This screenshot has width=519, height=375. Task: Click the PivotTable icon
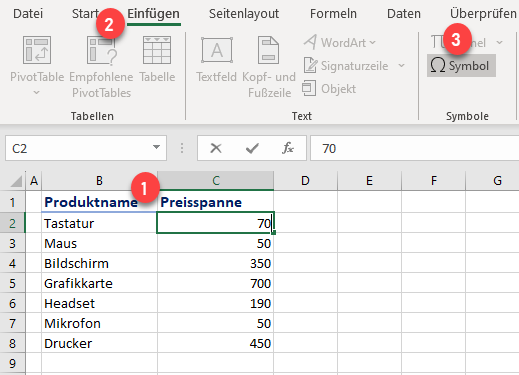[37, 50]
